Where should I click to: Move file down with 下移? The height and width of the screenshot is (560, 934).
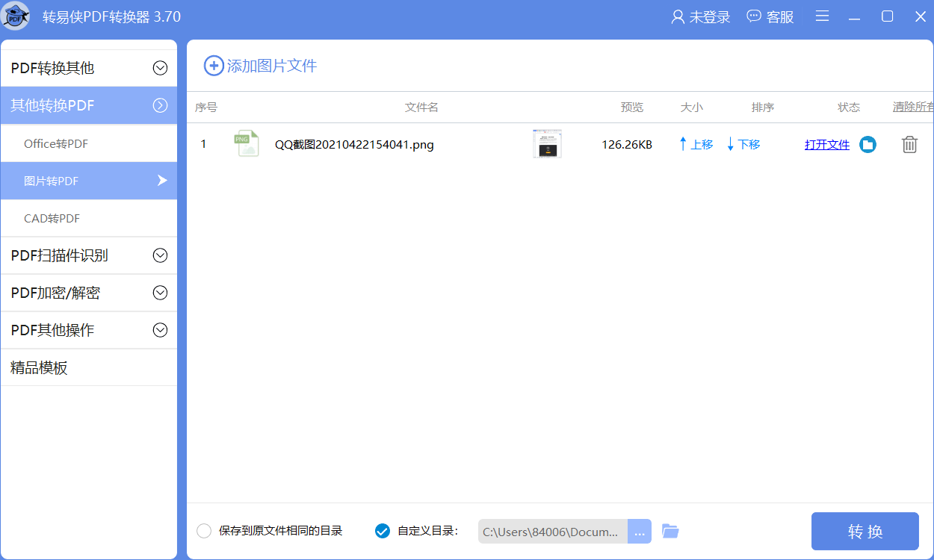pos(743,144)
